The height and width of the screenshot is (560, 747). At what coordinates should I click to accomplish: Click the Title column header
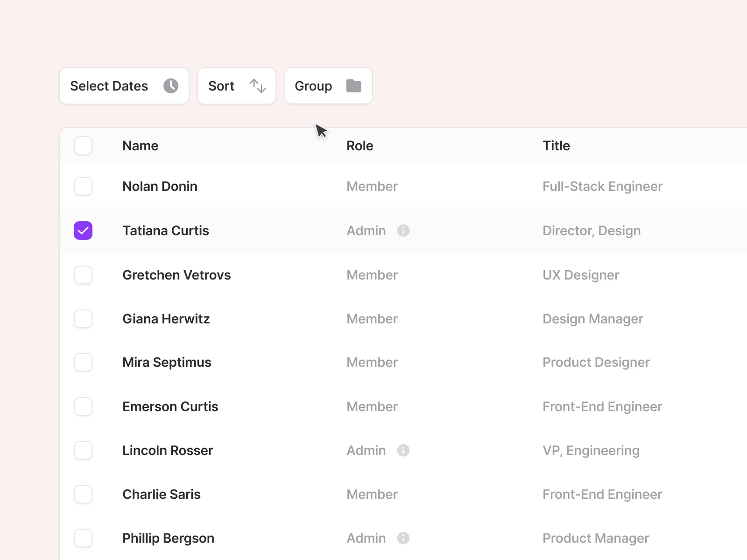[x=556, y=146]
